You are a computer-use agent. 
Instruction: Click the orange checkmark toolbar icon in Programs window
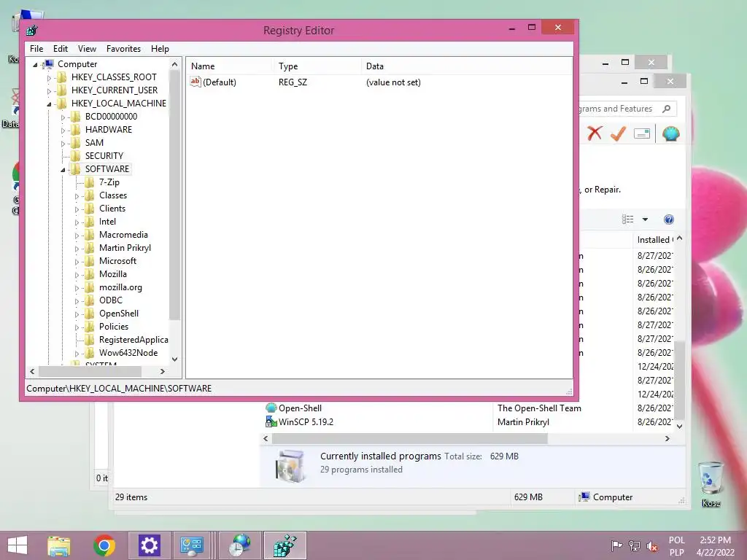pyautogui.click(x=618, y=133)
